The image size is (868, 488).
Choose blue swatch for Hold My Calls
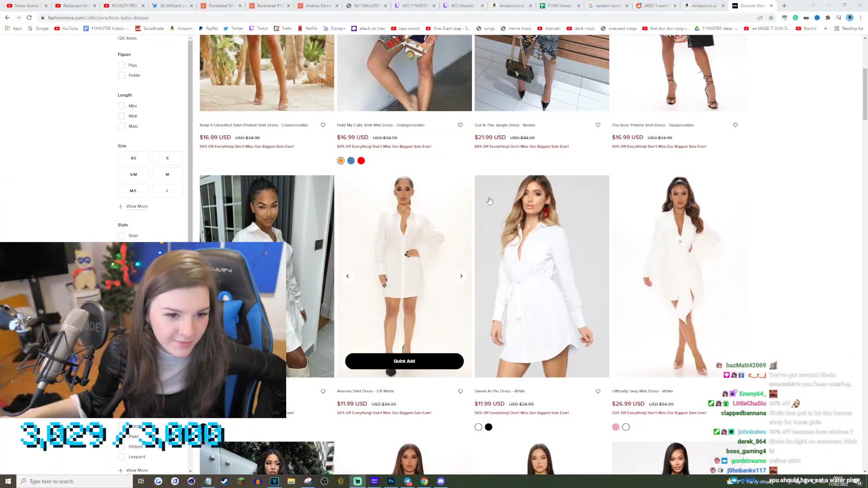[x=351, y=161]
